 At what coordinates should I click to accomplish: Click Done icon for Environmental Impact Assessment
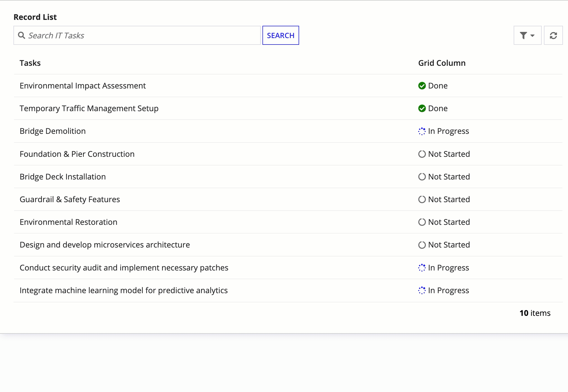(x=422, y=86)
